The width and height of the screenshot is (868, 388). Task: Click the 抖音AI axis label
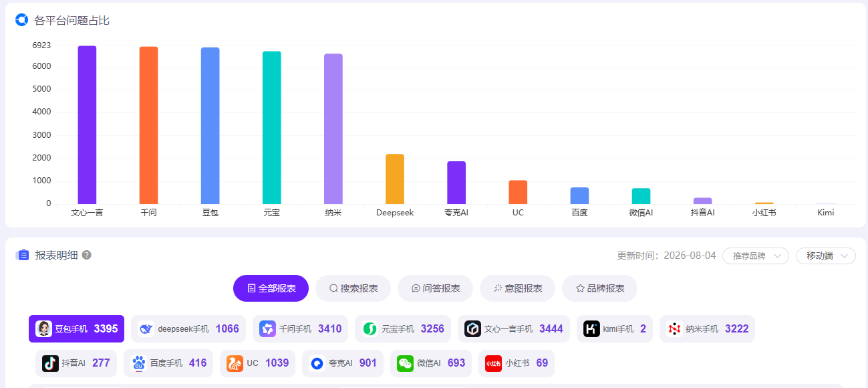pos(702,213)
